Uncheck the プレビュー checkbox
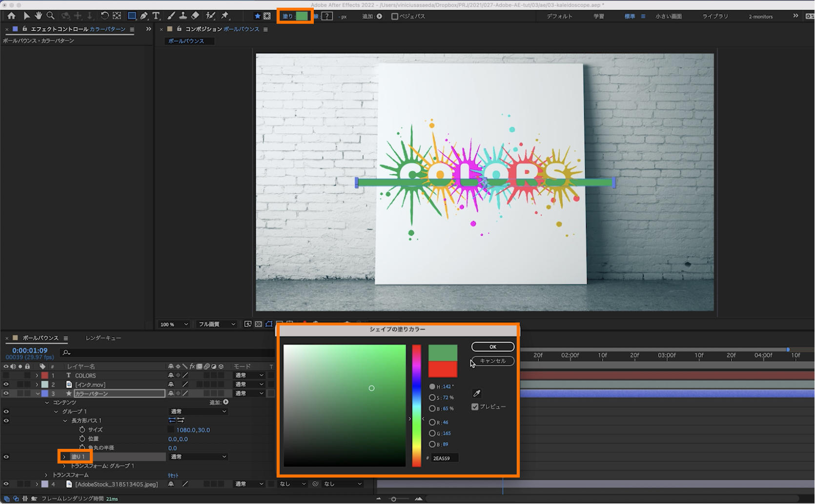This screenshot has width=815, height=504. click(475, 407)
